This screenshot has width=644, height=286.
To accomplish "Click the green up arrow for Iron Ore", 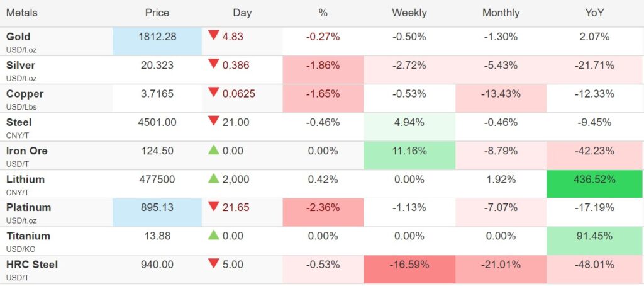I will pos(214,150).
